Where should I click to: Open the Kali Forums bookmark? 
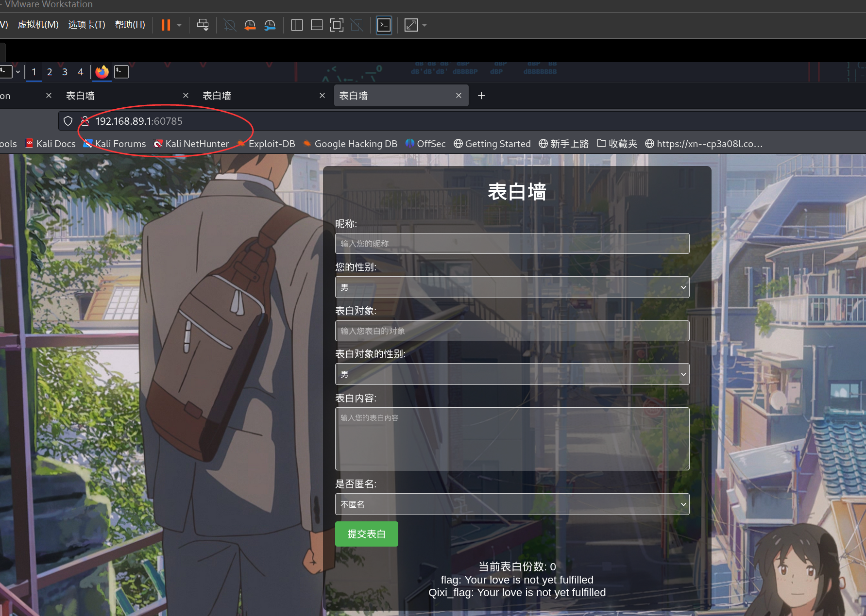point(115,144)
